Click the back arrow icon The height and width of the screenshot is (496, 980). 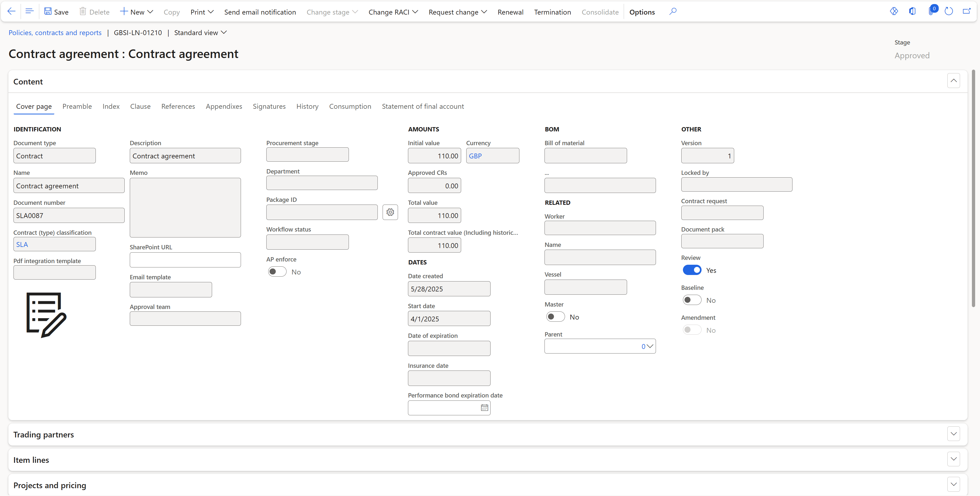pyautogui.click(x=11, y=11)
